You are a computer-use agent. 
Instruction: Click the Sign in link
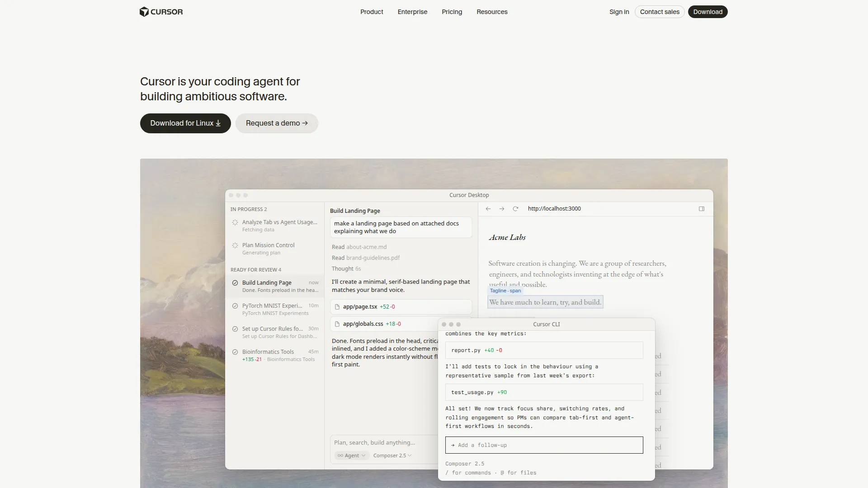pyautogui.click(x=619, y=12)
